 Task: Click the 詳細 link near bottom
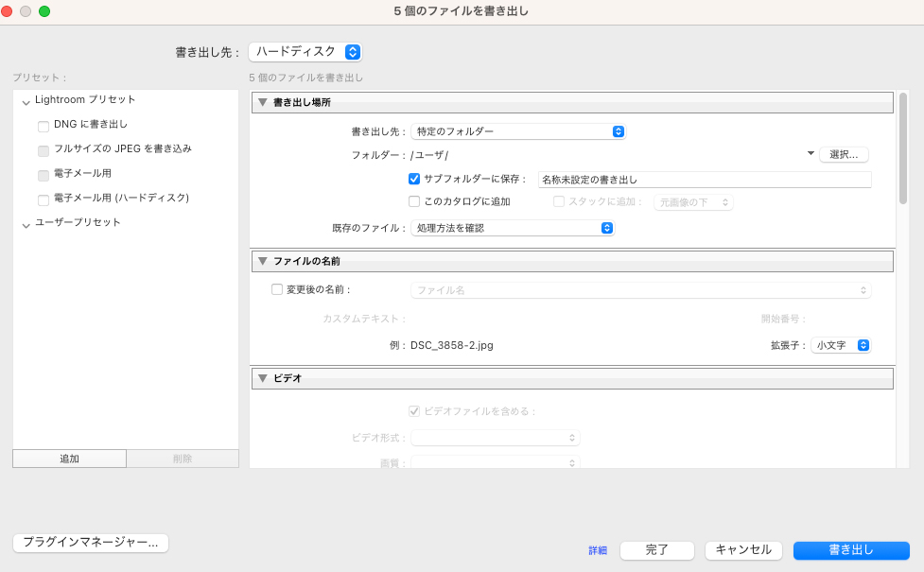tap(598, 549)
